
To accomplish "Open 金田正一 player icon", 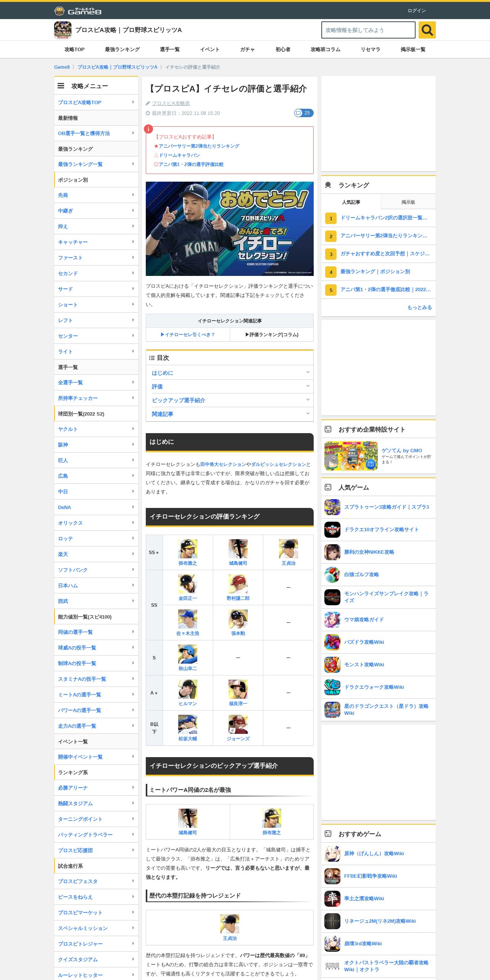I will click(188, 584).
